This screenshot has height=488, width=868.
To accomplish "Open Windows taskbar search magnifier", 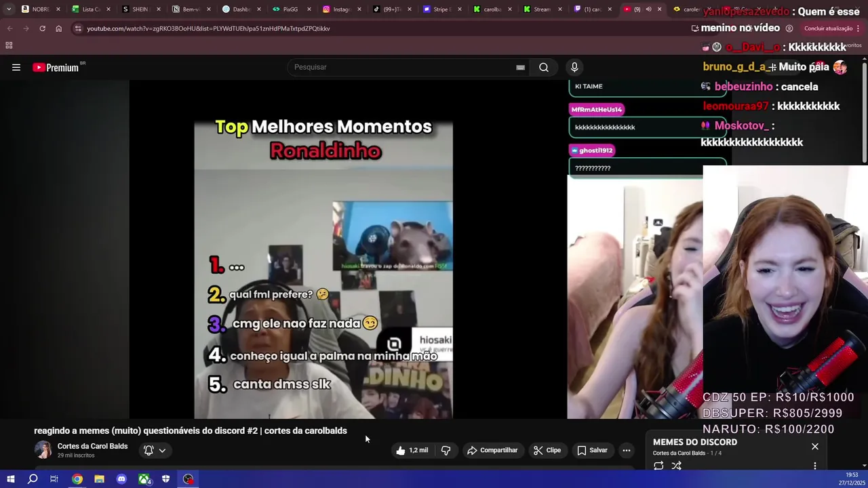I will (33, 479).
